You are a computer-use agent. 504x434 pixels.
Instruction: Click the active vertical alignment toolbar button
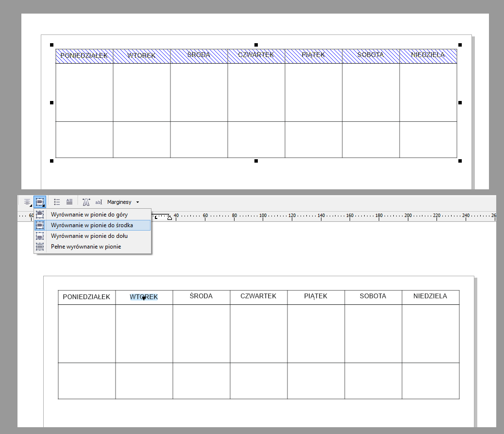(40, 202)
